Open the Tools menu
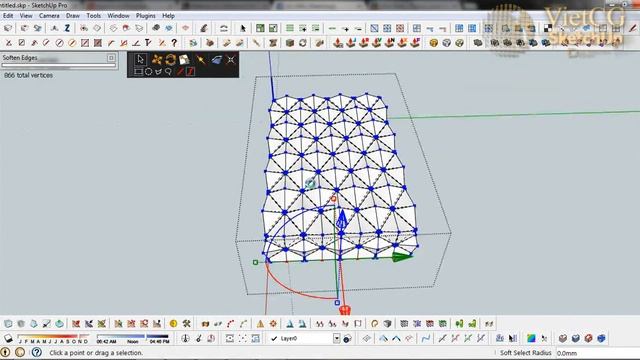Image resolution: width=640 pixels, height=360 pixels. click(x=93, y=16)
